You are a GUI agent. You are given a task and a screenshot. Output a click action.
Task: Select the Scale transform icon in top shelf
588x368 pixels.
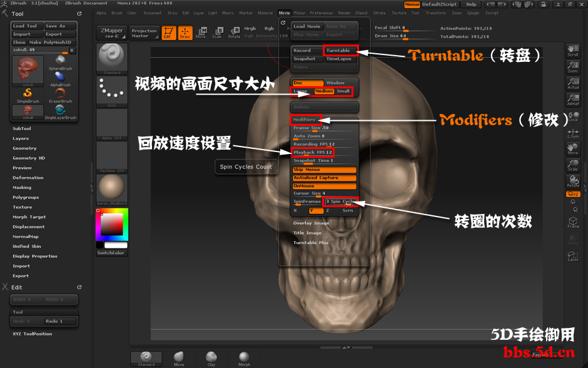tap(217, 33)
